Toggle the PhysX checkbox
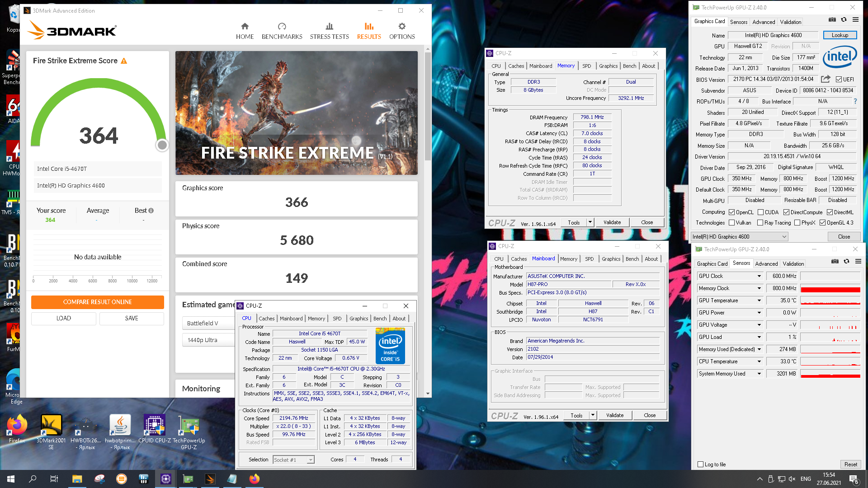868x488 pixels. pos(797,223)
